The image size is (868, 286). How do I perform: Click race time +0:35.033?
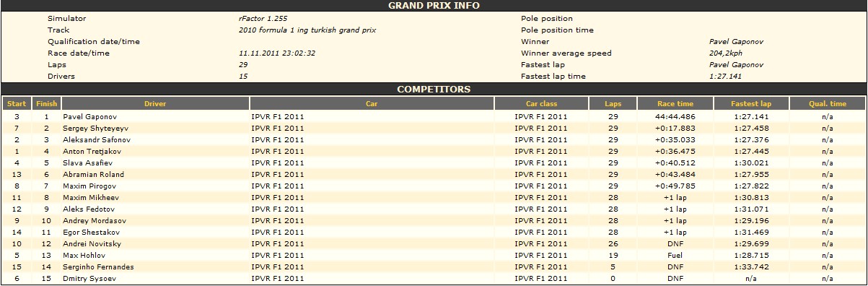675,139
